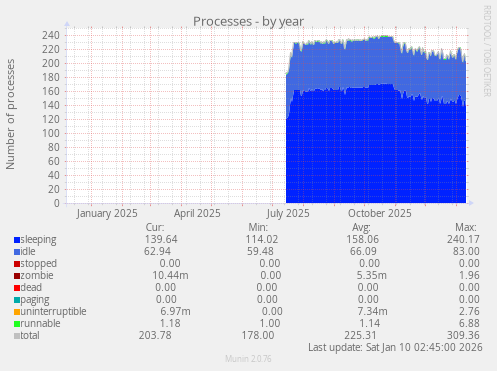
Task: Click uninterruptible average value 7.34m
Action: pos(372,311)
